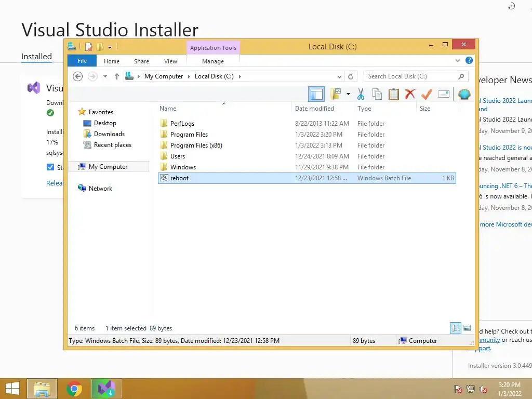Go up one folder level

coord(117,76)
